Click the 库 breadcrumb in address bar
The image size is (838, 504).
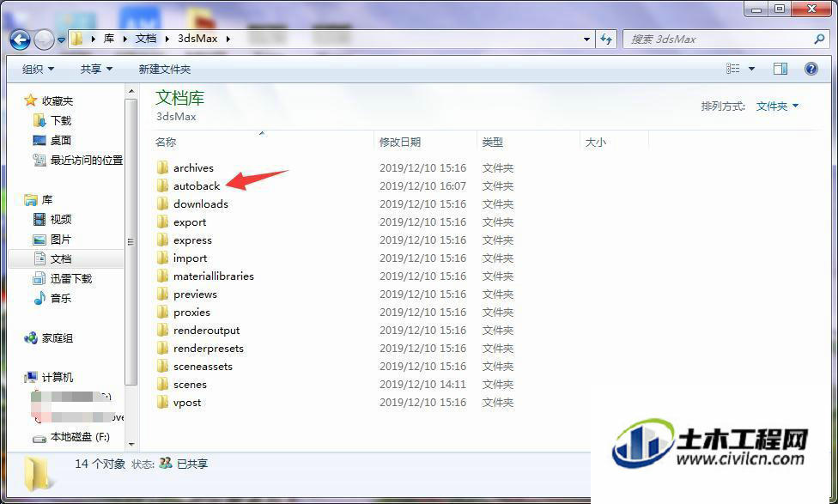pyautogui.click(x=109, y=39)
